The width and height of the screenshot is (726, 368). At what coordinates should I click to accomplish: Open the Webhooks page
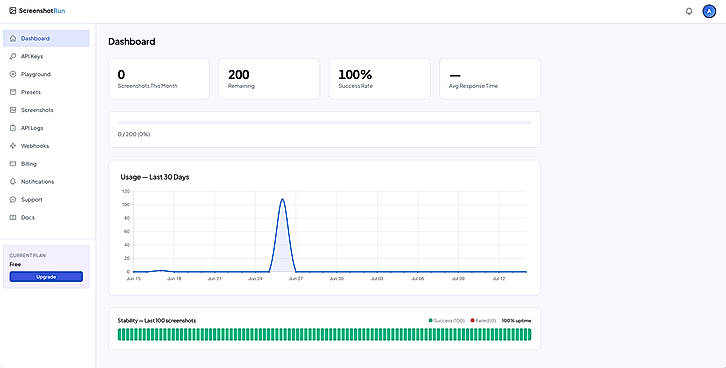click(46, 146)
